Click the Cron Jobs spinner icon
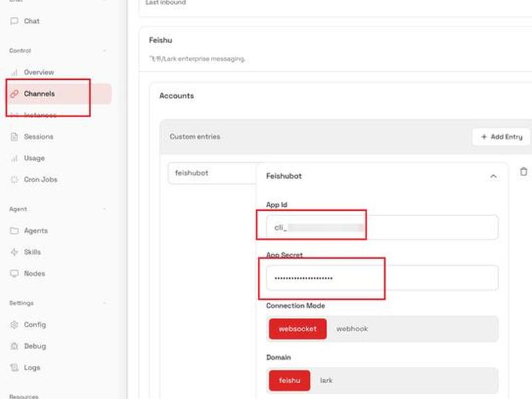 [14, 180]
